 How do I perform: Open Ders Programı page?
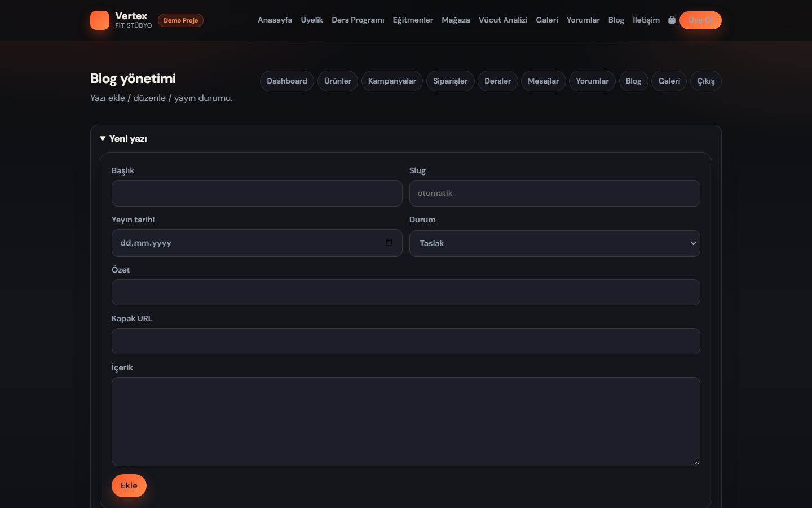click(358, 20)
